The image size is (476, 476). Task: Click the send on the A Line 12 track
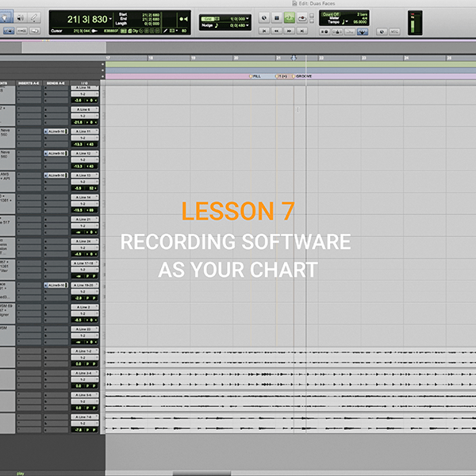pos(56,153)
